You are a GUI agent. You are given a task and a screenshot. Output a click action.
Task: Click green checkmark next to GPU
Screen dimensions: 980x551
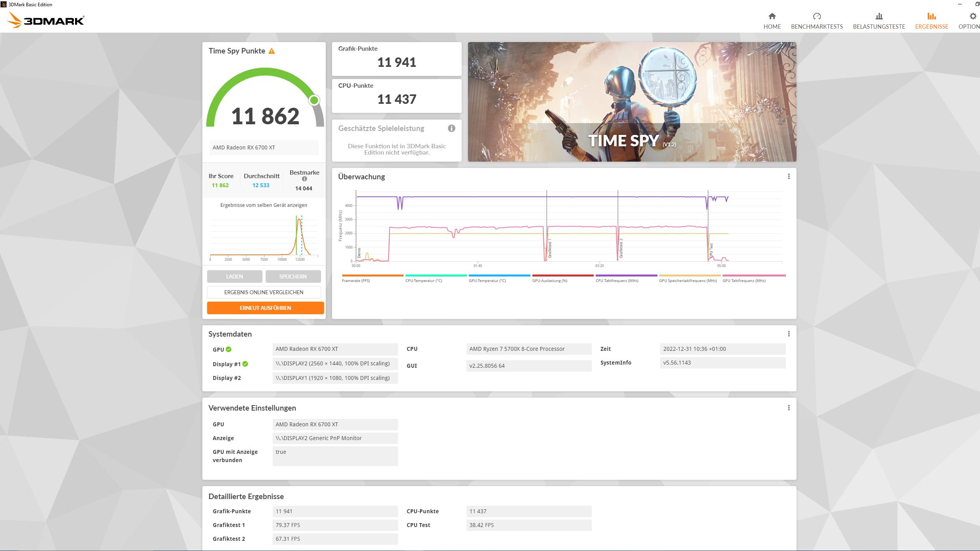click(229, 349)
